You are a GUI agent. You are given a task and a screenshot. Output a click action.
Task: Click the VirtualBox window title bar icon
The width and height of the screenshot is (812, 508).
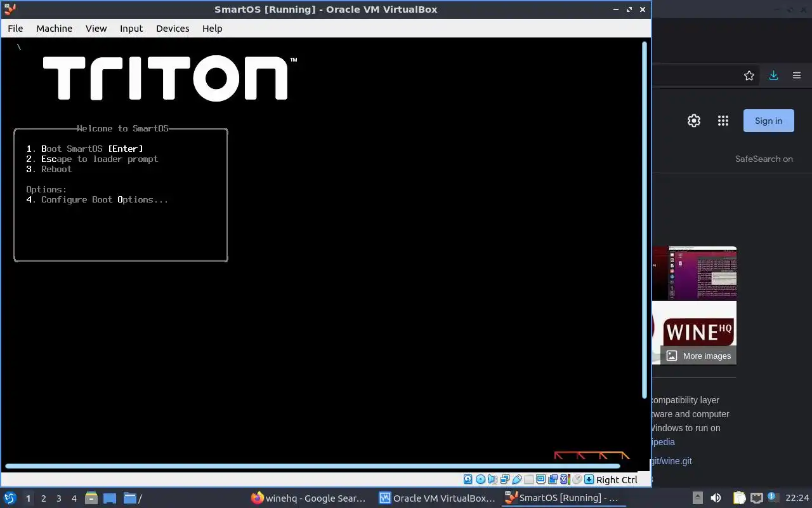coord(10,9)
